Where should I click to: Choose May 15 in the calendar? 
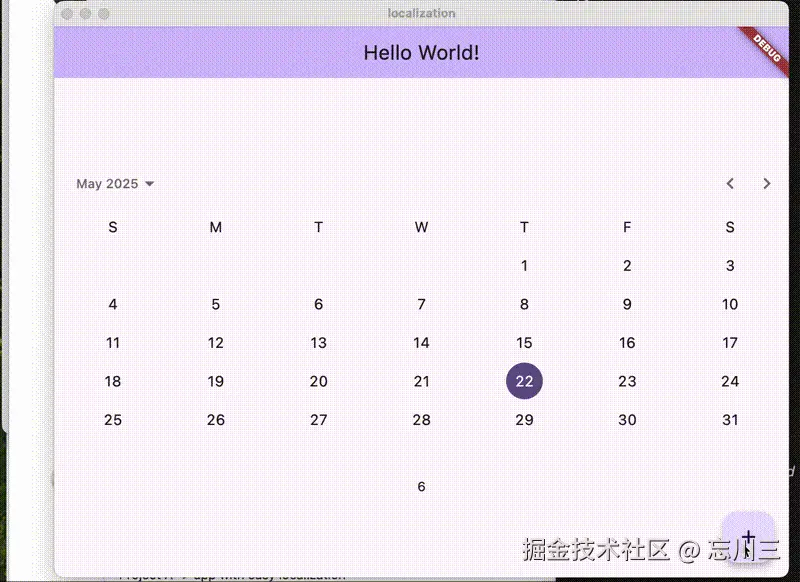click(x=524, y=342)
